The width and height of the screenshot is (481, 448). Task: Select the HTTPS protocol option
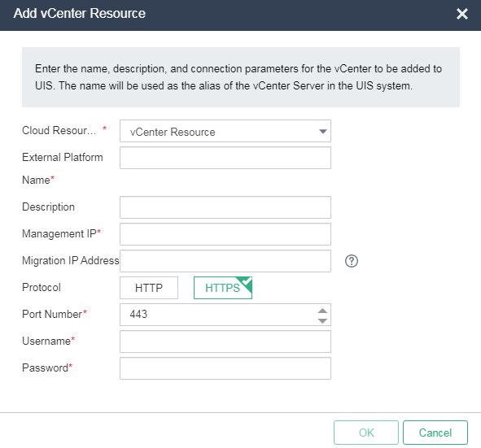(x=223, y=288)
